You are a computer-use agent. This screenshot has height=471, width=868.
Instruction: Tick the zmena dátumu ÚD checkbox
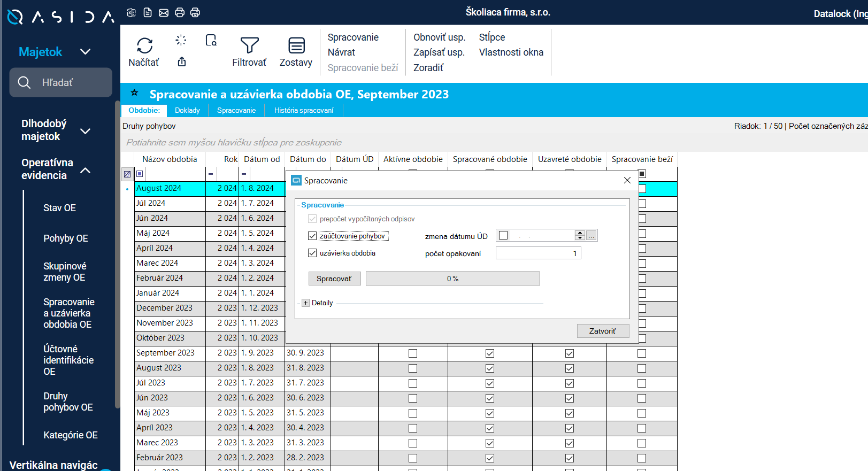(503, 236)
